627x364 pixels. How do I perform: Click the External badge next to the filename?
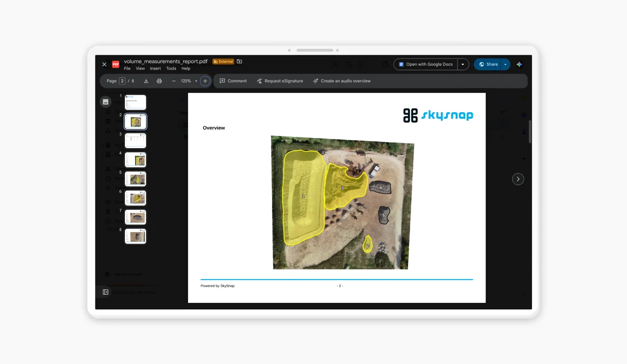point(223,62)
